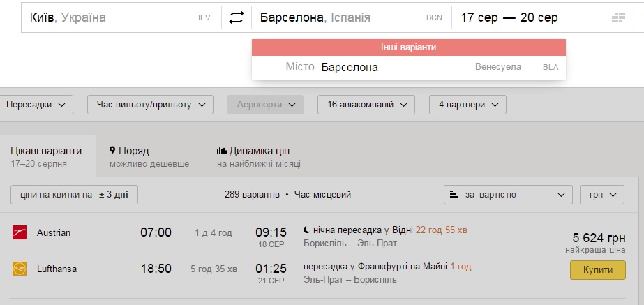Viewport: 644px width, 305px height.
Task: Open the Динаміка цін tab
Action: (258, 156)
